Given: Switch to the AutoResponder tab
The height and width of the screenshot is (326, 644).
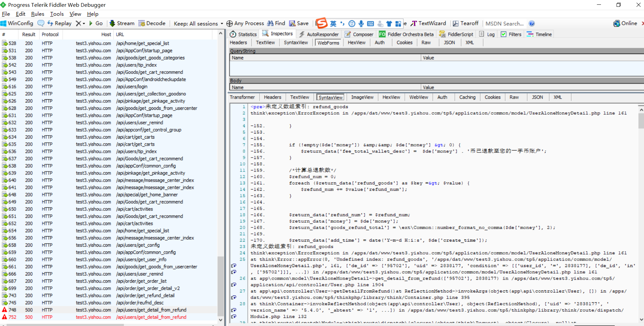Looking at the screenshot, I should [319, 34].
